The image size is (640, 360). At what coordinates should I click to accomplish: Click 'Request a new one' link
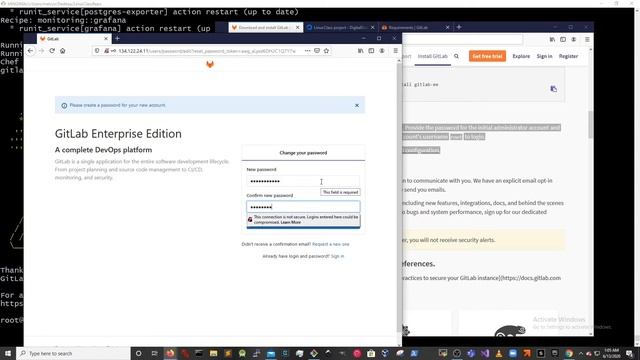(x=331, y=244)
